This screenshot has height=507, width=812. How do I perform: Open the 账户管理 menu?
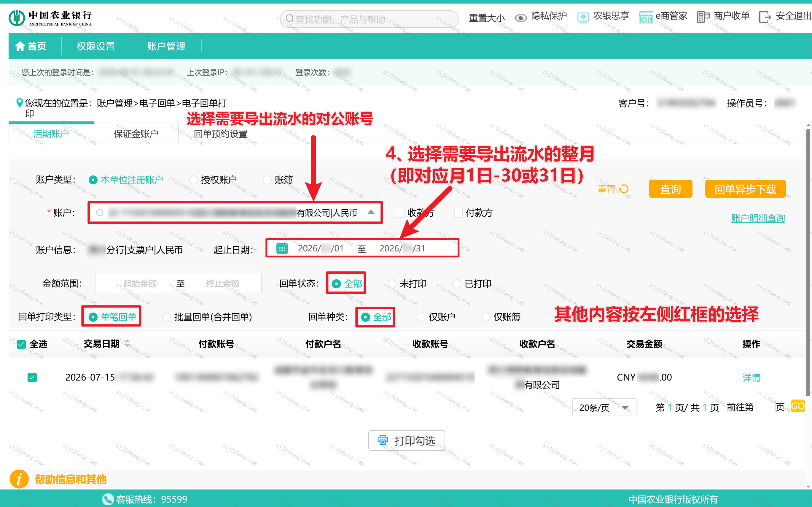coord(166,46)
